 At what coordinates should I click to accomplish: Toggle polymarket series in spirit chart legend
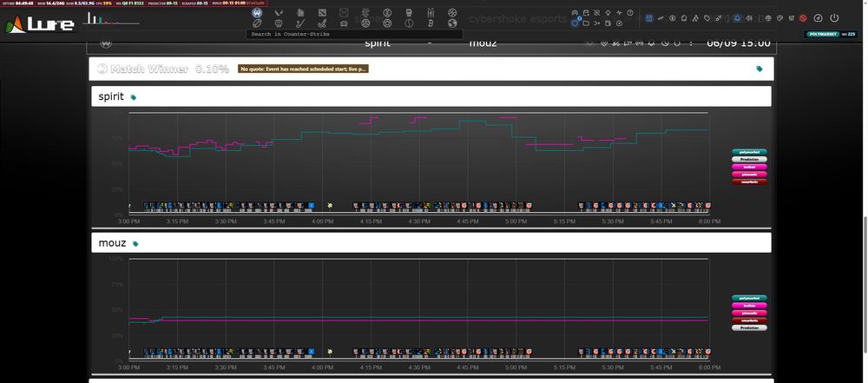click(x=749, y=152)
